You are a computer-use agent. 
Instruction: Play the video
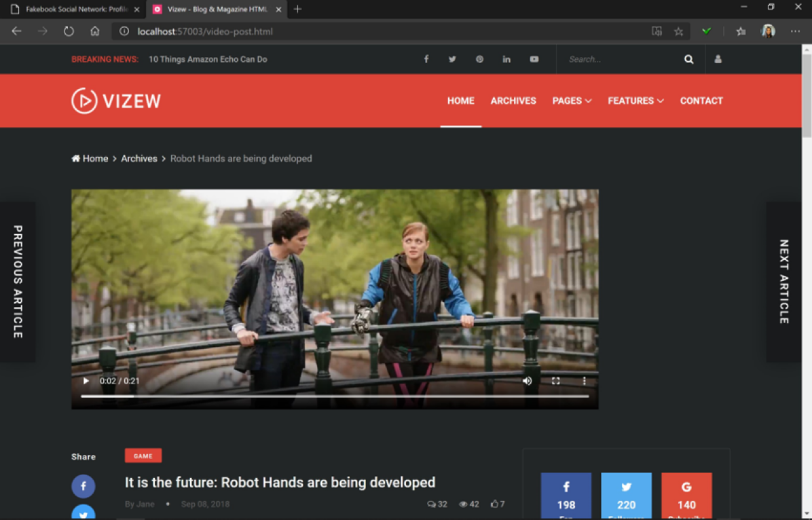coord(86,381)
